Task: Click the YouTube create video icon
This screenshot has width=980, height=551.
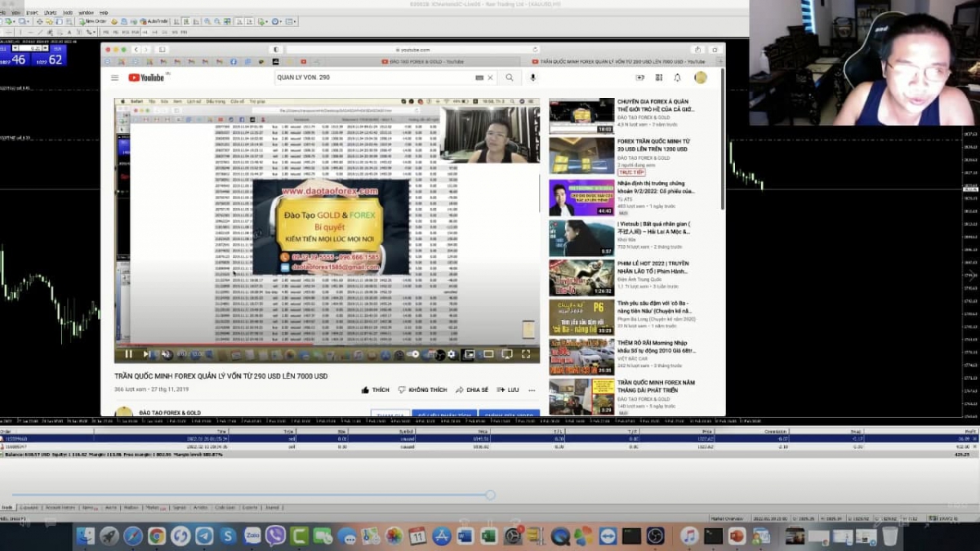Action: (639, 78)
